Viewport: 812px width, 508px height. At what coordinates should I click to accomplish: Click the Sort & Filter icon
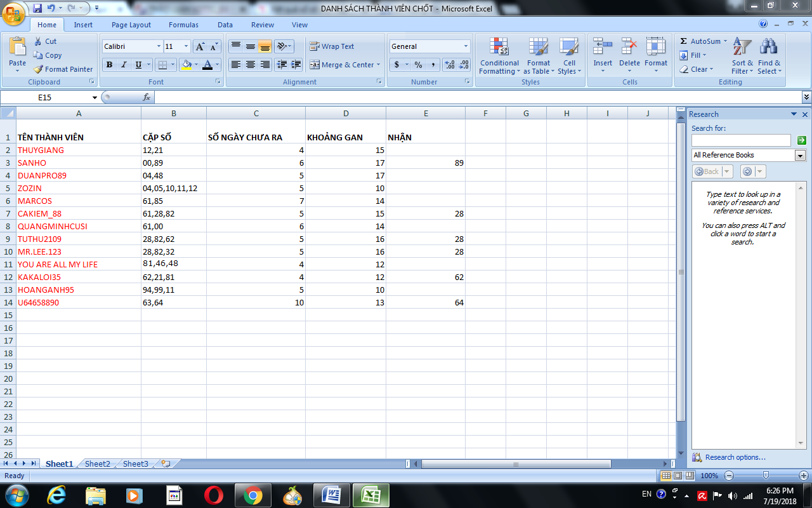point(742,56)
